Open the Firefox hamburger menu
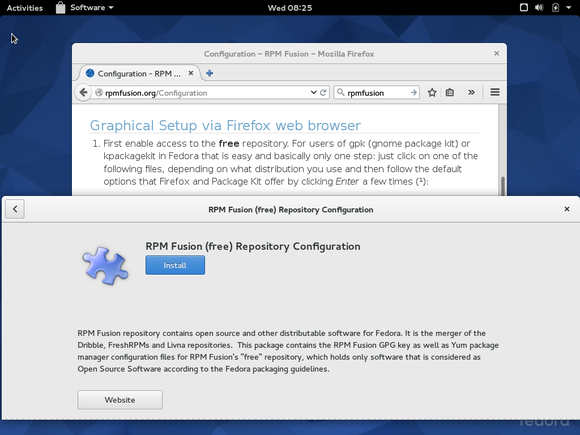The width and height of the screenshot is (580, 435). click(x=495, y=92)
